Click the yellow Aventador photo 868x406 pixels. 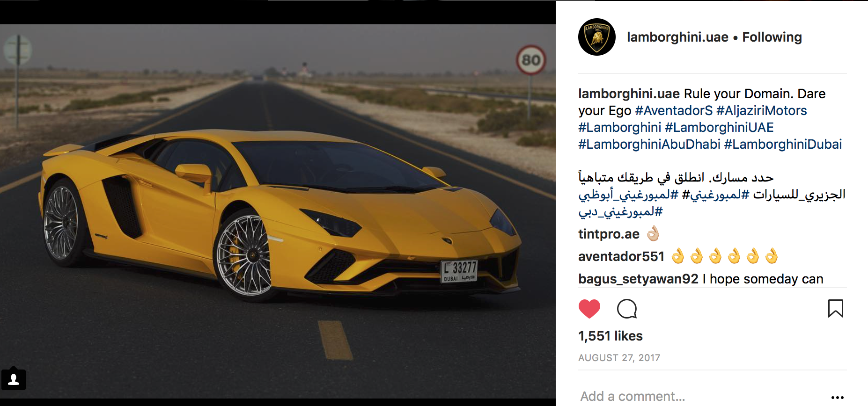[278, 211]
